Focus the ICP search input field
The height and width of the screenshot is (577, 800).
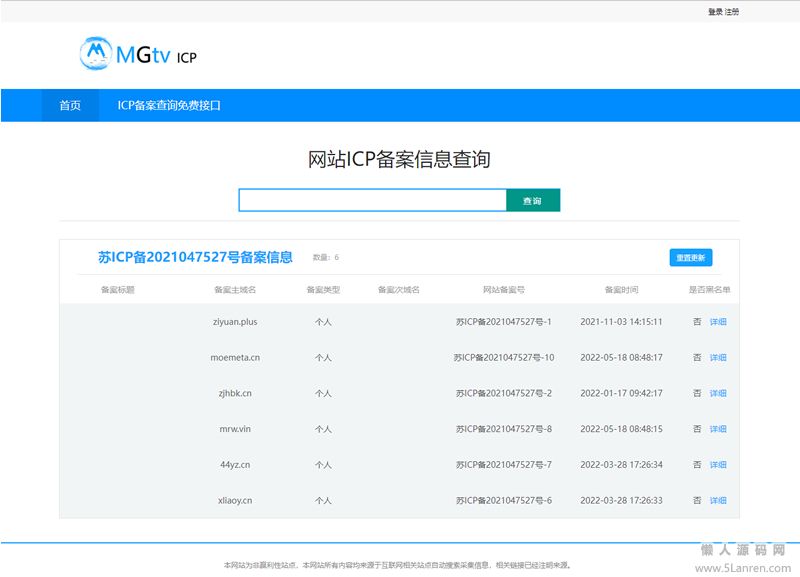coord(372,201)
